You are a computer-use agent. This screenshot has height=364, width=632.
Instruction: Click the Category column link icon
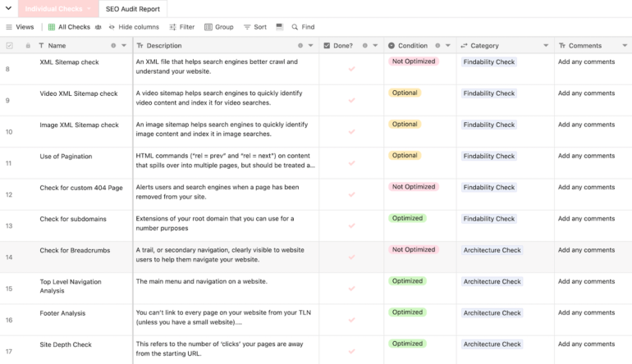point(464,46)
